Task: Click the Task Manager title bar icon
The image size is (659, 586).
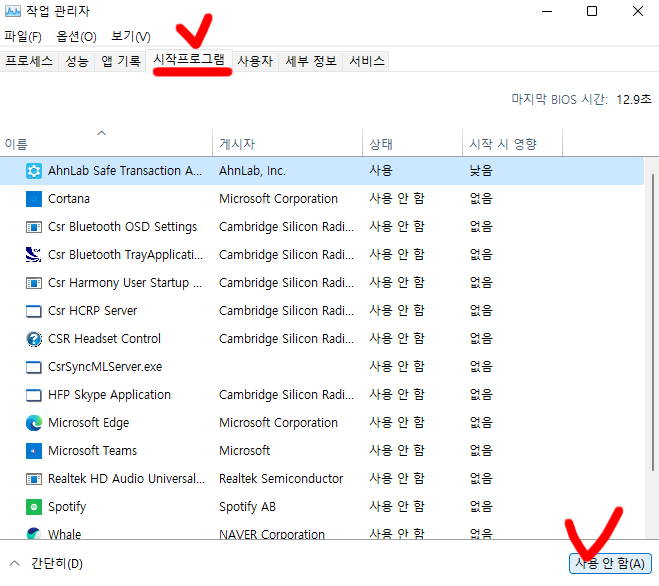Action: coord(13,11)
